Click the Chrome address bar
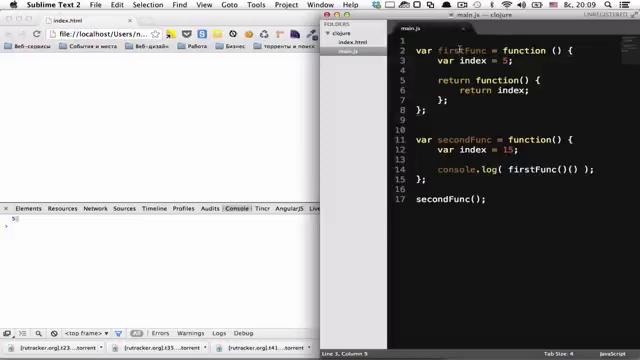The width and height of the screenshot is (640, 360). click(103, 34)
